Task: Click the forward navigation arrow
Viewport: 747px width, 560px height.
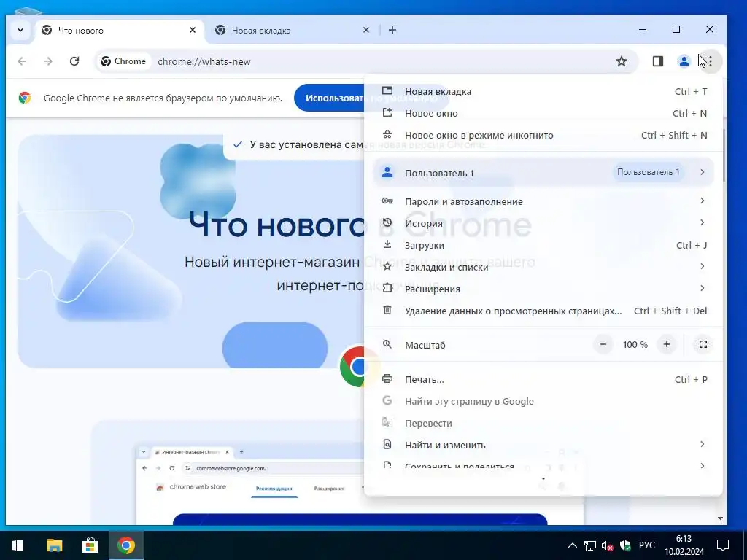Action: click(47, 61)
